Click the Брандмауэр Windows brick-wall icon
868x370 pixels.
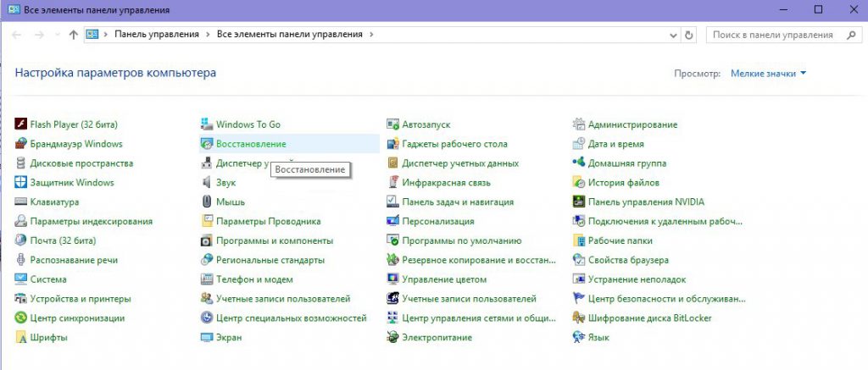[x=20, y=144]
